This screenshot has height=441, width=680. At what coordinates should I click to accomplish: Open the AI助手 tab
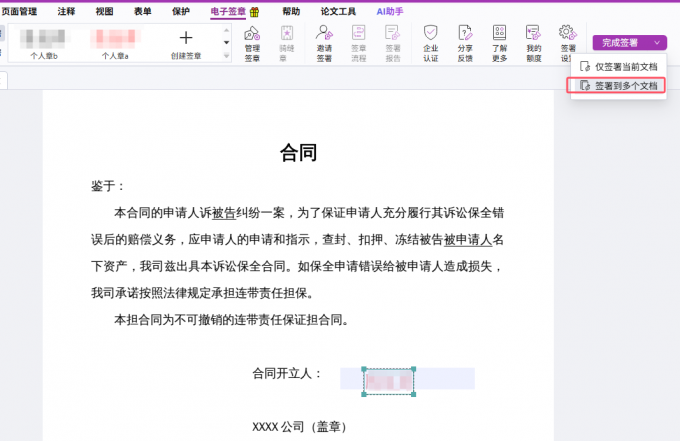pyautogui.click(x=390, y=12)
